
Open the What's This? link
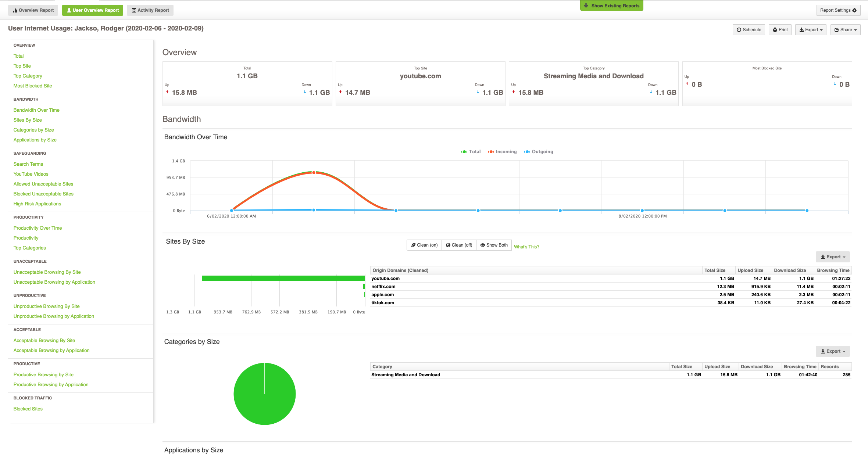(526, 246)
